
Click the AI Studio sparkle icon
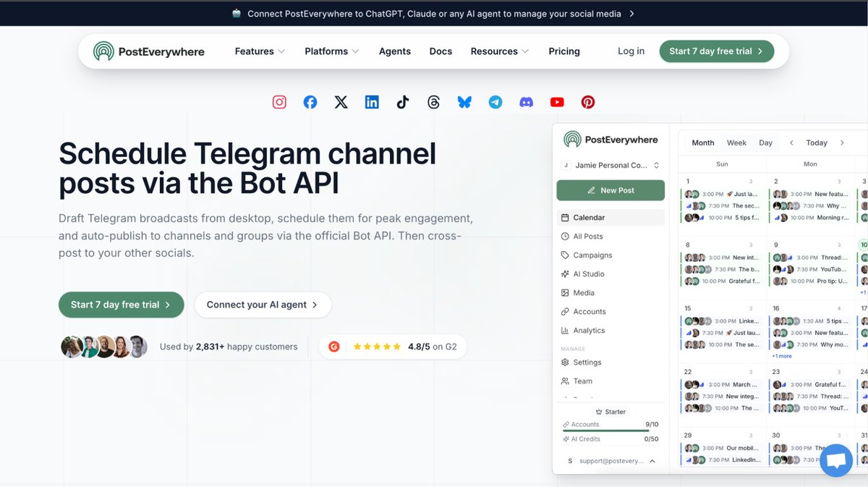pyautogui.click(x=566, y=274)
